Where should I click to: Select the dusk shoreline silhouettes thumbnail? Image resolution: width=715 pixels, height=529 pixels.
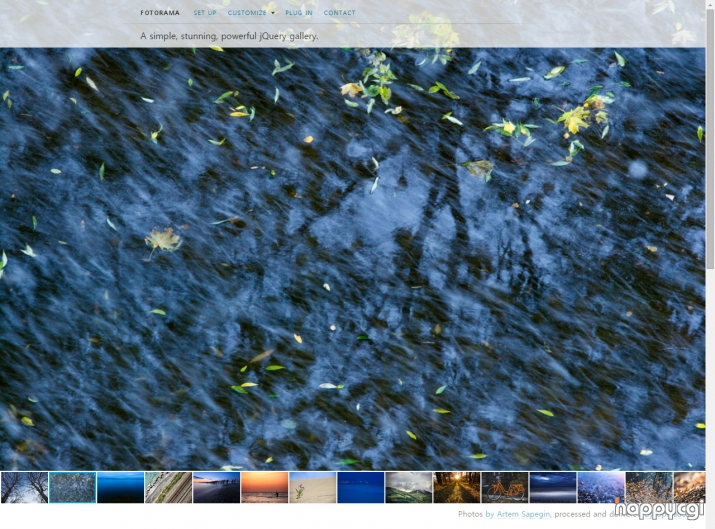[x=217, y=488]
